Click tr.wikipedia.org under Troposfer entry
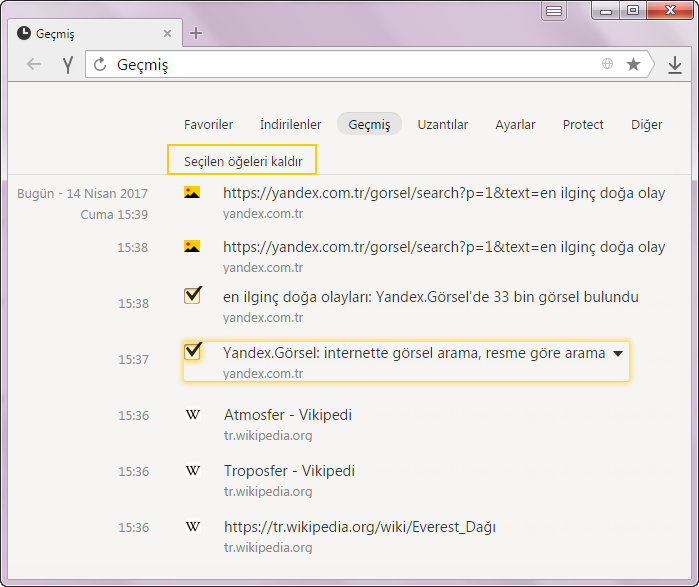 point(268,492)
